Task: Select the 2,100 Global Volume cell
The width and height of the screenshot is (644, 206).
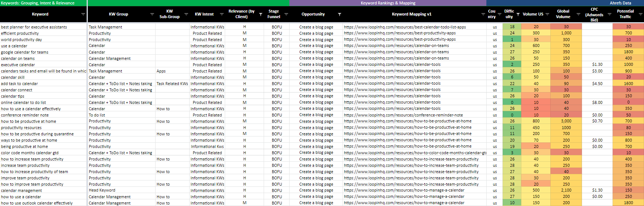Action: coord(566,190)
